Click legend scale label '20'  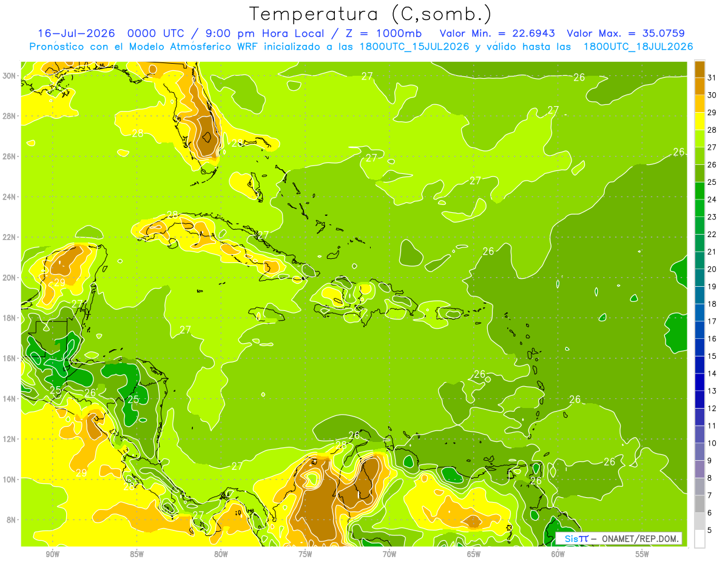[x=712, y=269]
